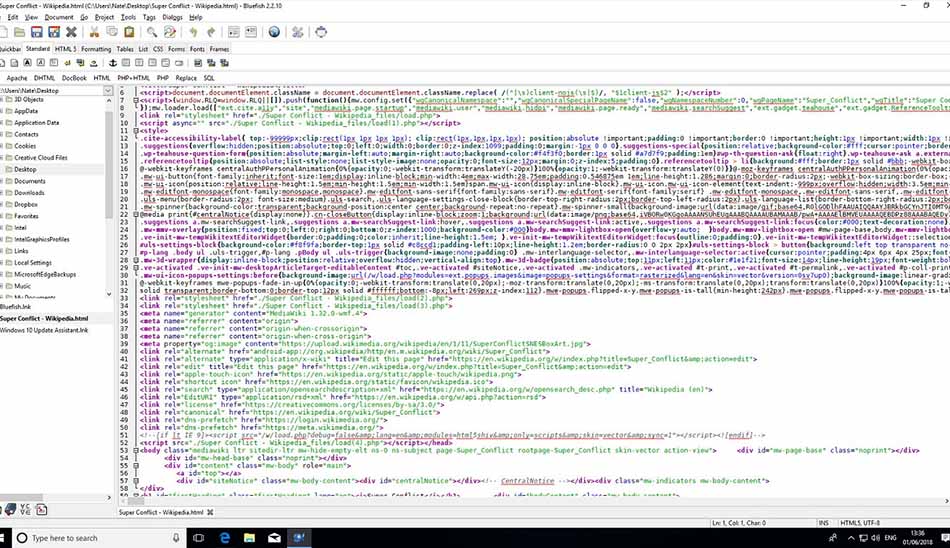Click the Copy toolbar icon

[112, 32]
